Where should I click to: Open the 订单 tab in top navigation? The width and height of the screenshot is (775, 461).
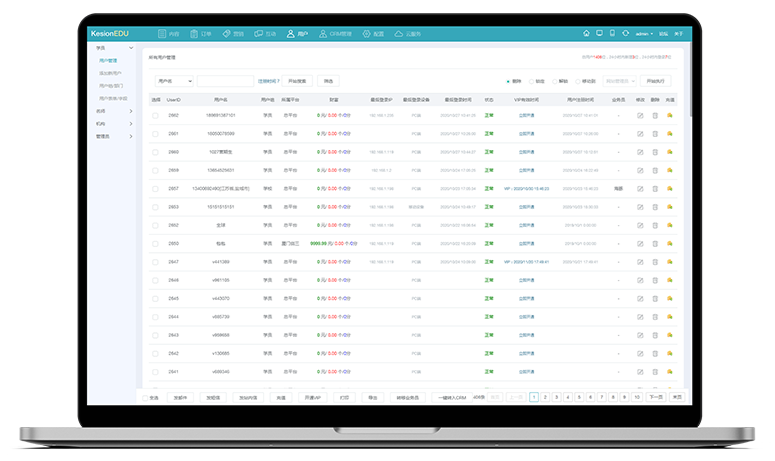200,34
